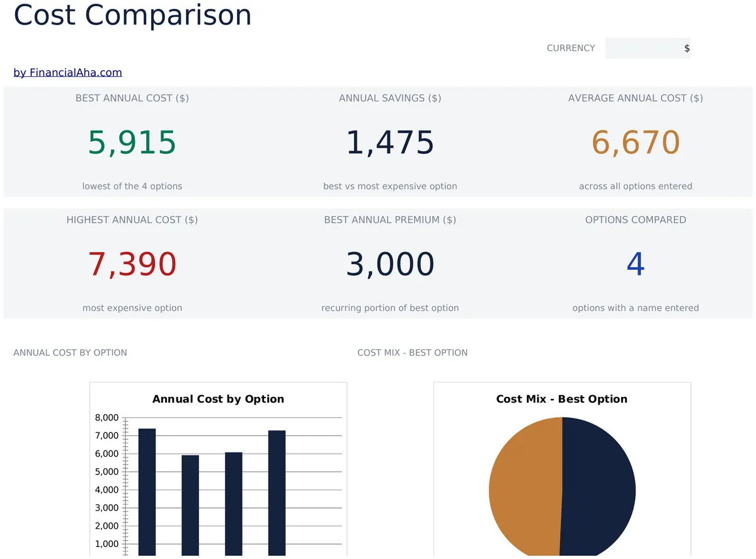
Task: Click the second, shortest bar in the bar chart
Action: pos(190,505)
